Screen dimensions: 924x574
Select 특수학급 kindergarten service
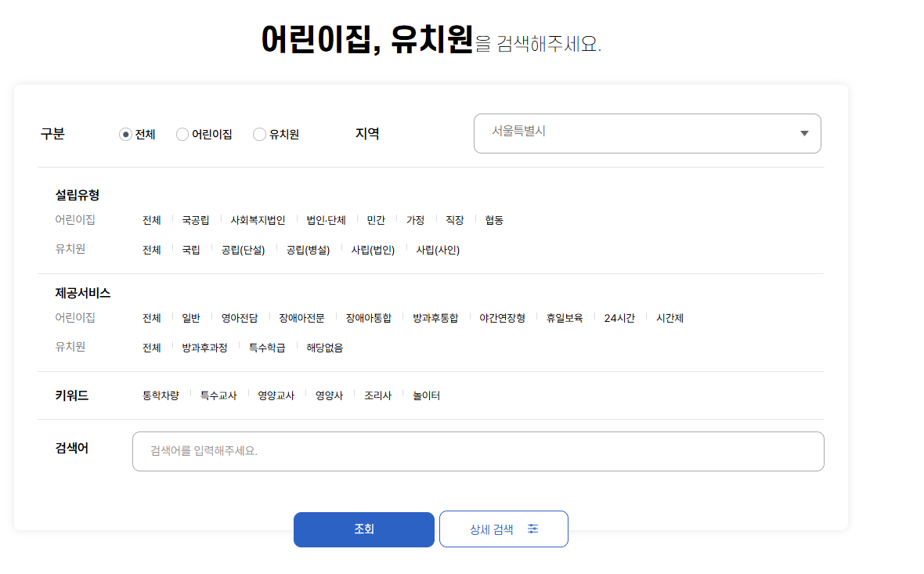(x=267, y=348)
